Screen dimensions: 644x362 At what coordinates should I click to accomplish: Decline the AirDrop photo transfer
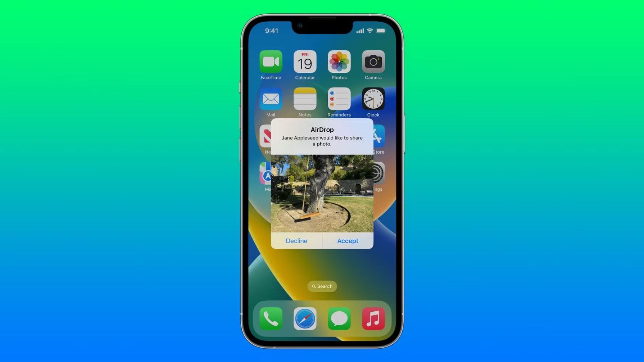297,240
